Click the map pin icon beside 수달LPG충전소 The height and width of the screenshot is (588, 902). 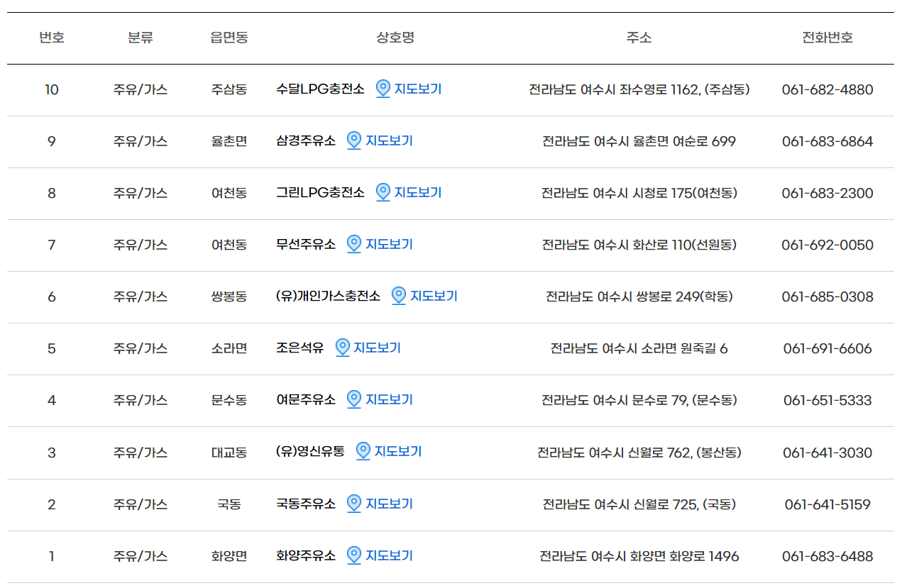(x=383, y=89)
